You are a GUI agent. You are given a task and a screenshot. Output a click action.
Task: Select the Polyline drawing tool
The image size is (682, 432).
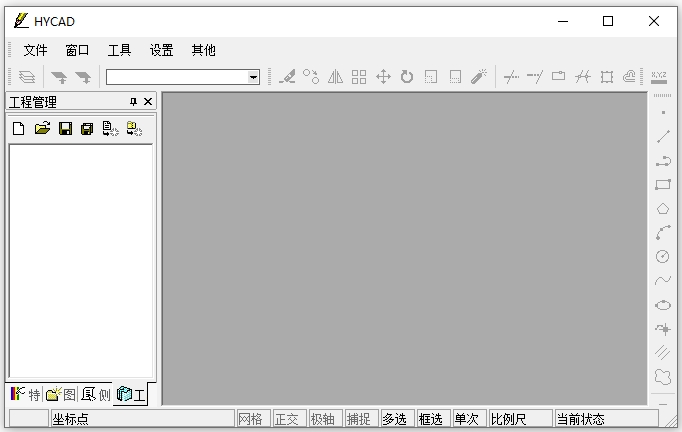pyautogui.click(x=663, y=161)
